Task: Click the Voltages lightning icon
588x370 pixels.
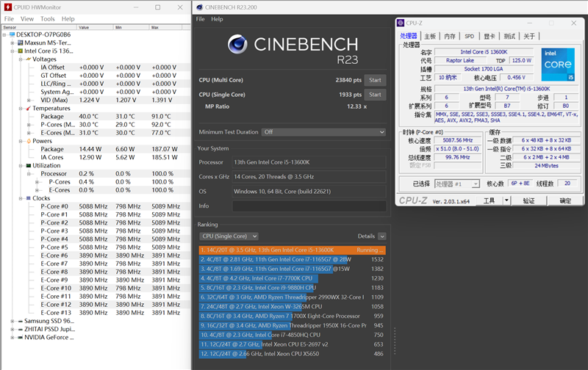Action: [x=29, y=59]
